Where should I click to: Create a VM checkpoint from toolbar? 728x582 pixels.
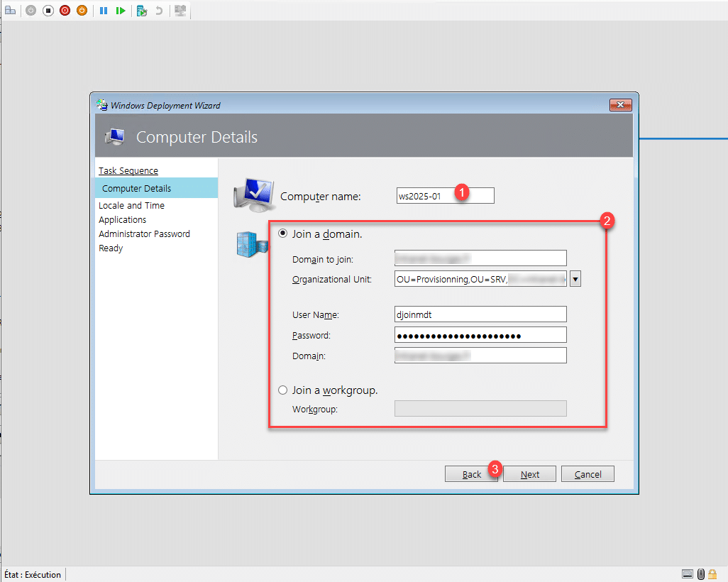[x=142, y=11]
